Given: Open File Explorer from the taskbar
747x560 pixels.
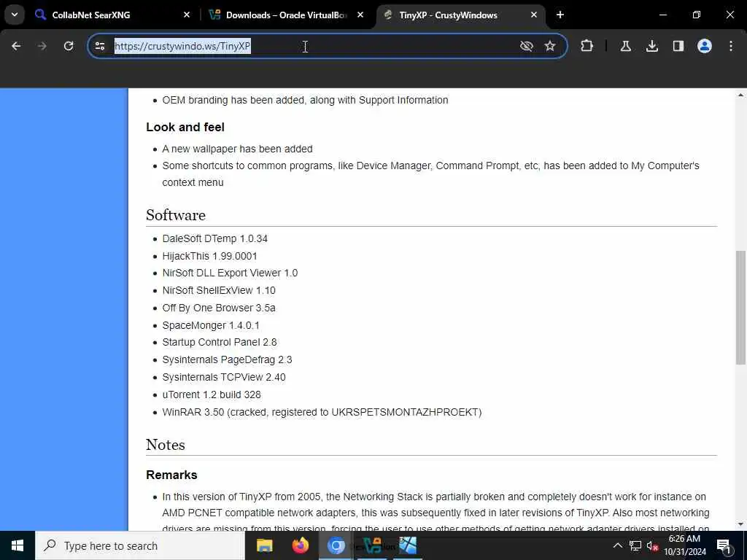Looking at the screenshot, I should pyautogui.click(x=264, y=545).
